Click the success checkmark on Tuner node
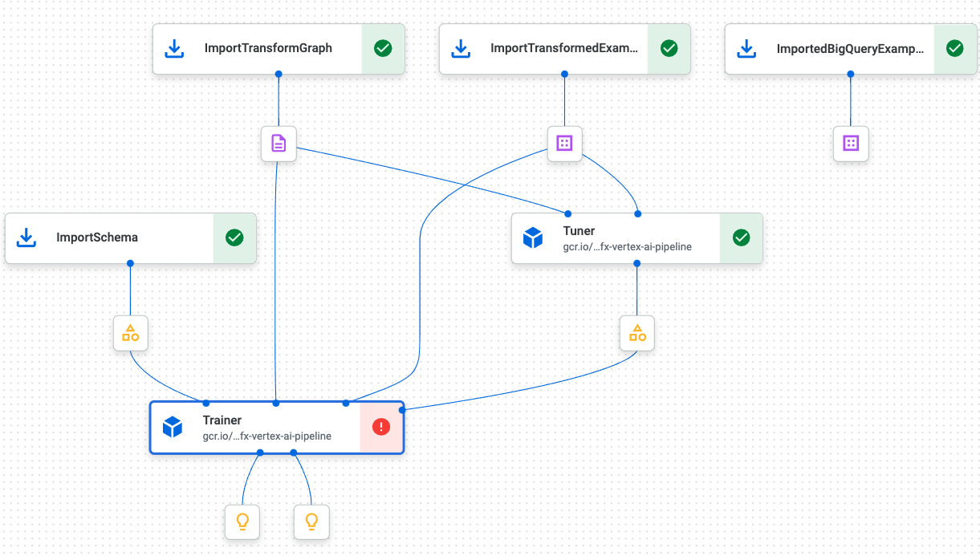 tap(741, 237)
